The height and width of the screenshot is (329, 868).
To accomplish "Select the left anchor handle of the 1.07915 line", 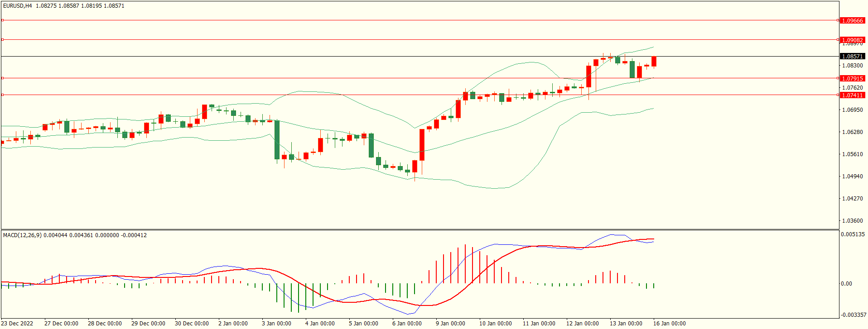I will pyautogui.click(x=2, y=78).
